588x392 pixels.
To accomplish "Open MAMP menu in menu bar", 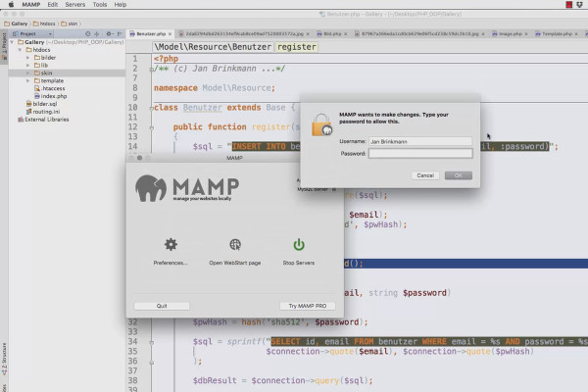I will (x=31, y=5).
